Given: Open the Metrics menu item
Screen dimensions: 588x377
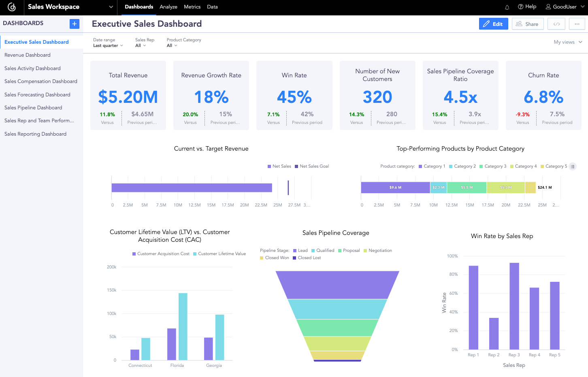Looking at the screenshot, I should 192,7.
